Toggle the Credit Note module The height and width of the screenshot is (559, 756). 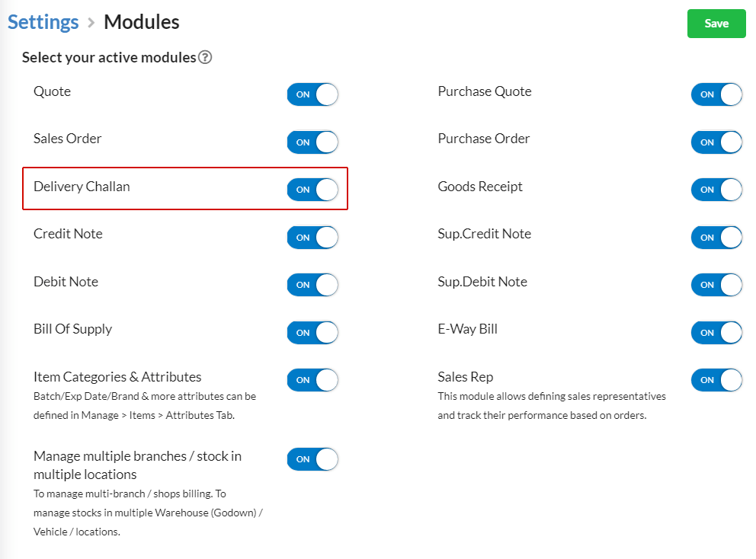click(x=312, y=237)
